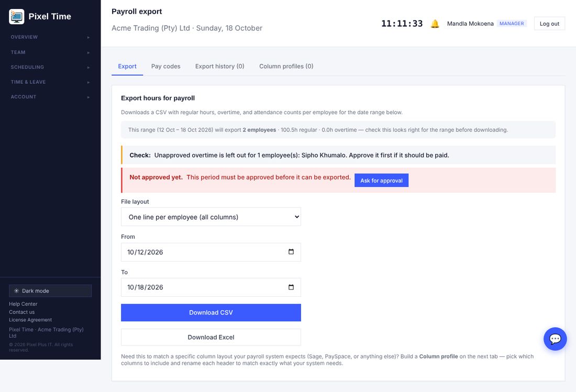The width and height of the screenshot is (576, 392).
Task: Click Ask for approval button
Action: [x=381, y=180]
